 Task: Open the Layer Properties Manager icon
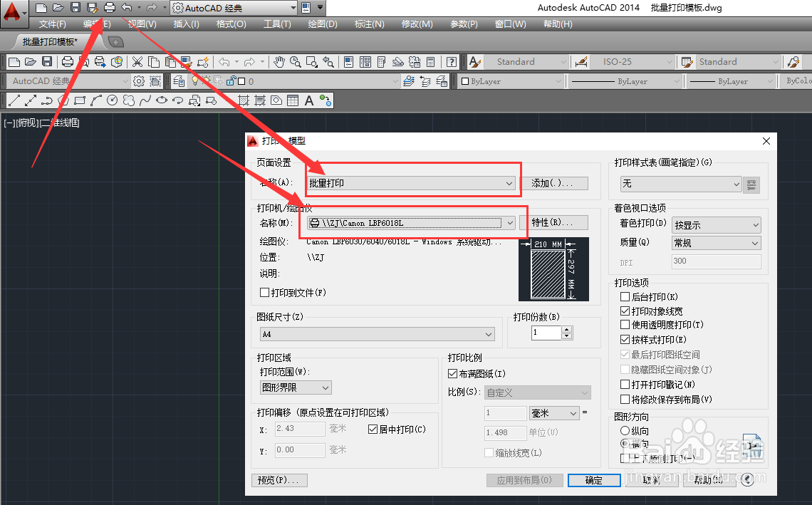point(179,81)
